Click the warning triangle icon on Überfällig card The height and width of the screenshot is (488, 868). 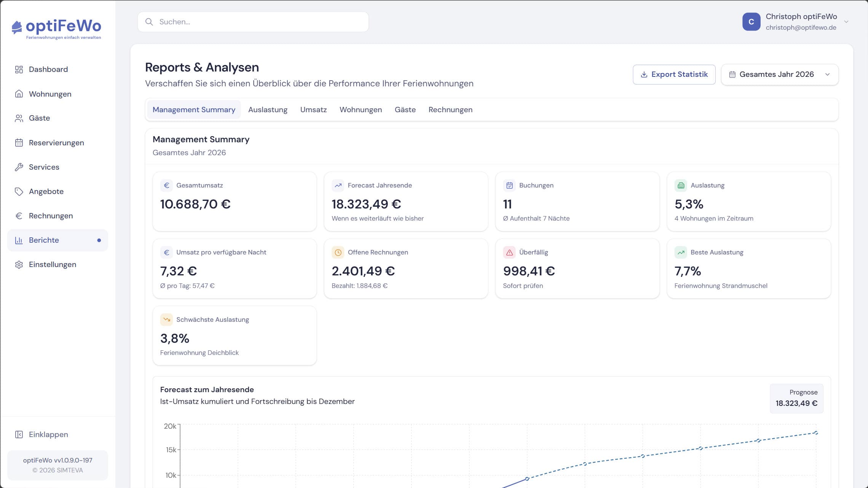tap(509, 252)
